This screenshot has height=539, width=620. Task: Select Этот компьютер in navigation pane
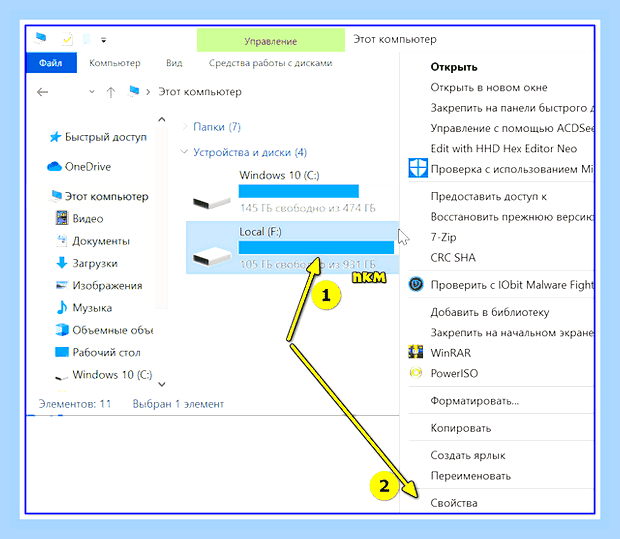pos(106,197)
